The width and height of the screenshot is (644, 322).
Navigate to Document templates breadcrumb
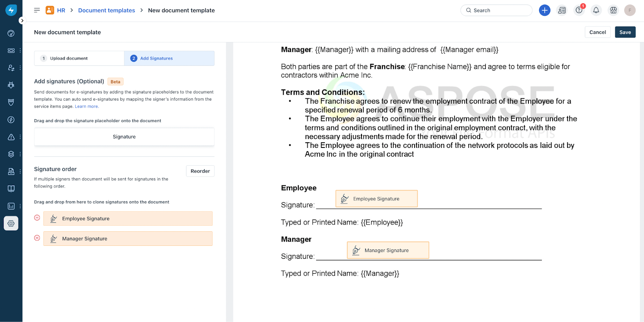107,10
